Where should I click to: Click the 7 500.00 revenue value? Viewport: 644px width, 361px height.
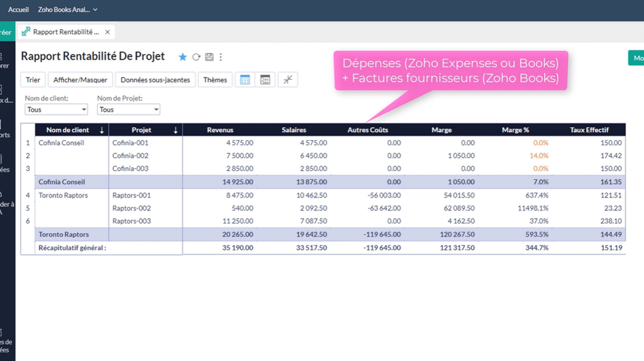[x=240, y=156]
